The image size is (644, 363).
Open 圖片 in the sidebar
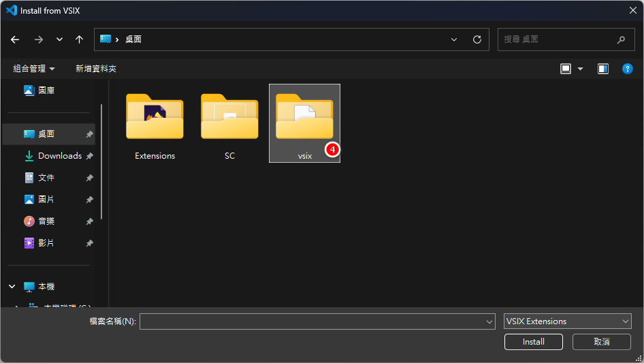[x=39, y=200]
